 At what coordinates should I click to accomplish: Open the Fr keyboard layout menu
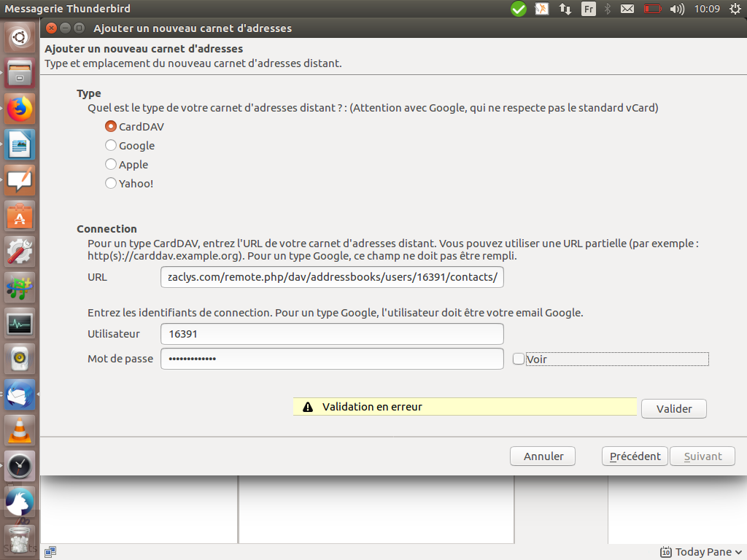pos(588,9)
